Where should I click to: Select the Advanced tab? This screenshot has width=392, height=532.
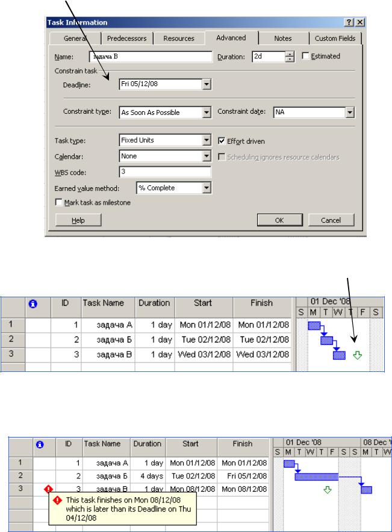231,38
